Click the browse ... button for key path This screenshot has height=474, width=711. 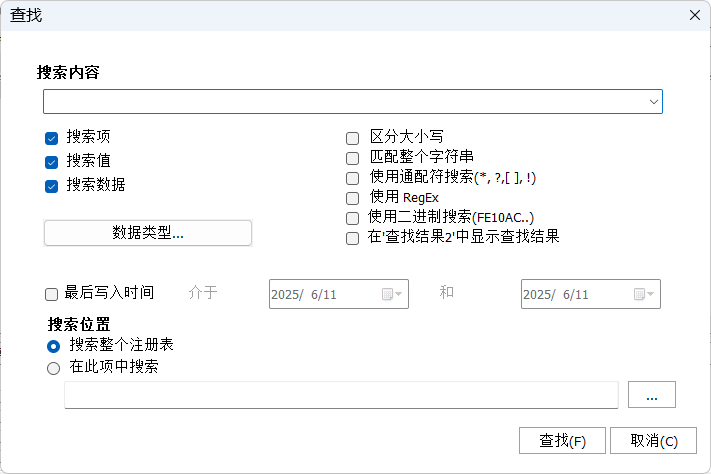coord(652,395)
